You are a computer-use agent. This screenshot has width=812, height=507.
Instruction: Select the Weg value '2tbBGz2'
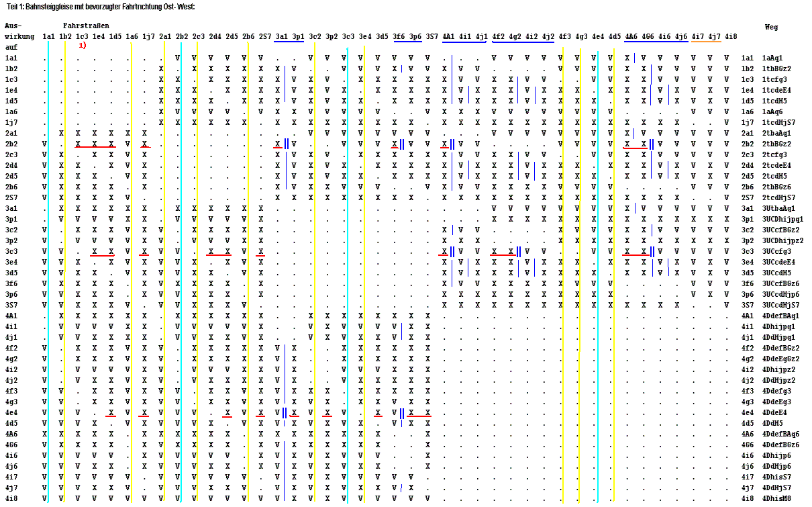tap(776, 144)
